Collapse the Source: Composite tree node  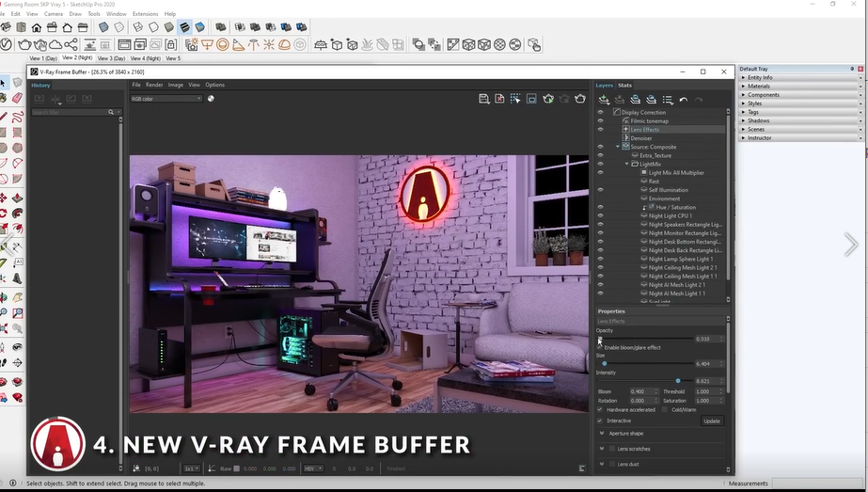click(x=618, y=147)
